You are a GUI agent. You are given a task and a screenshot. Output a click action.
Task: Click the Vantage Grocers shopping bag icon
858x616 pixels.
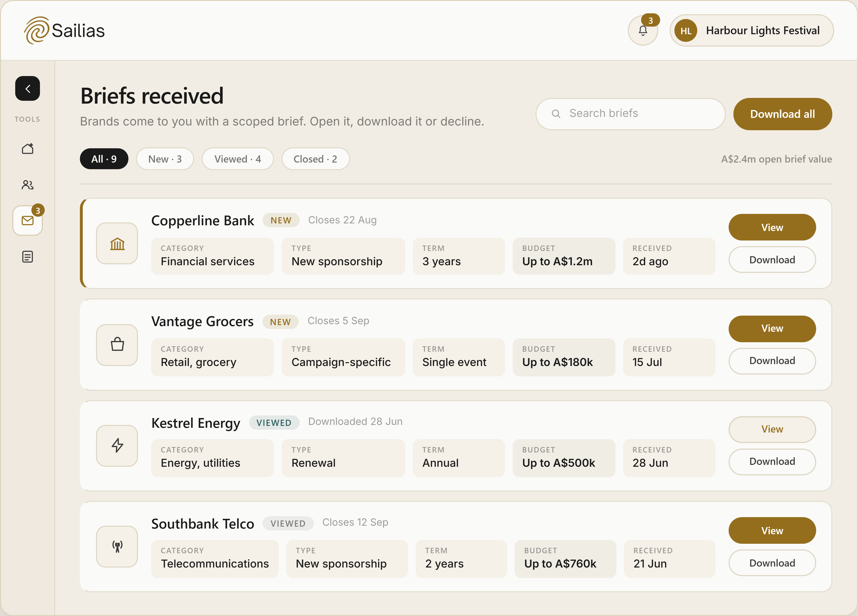point(117,345)
